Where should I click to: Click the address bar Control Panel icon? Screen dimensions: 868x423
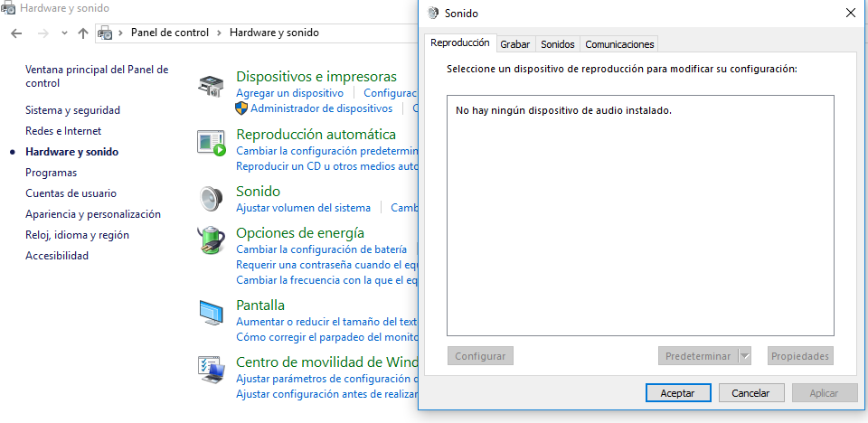[x=105, y=33]
